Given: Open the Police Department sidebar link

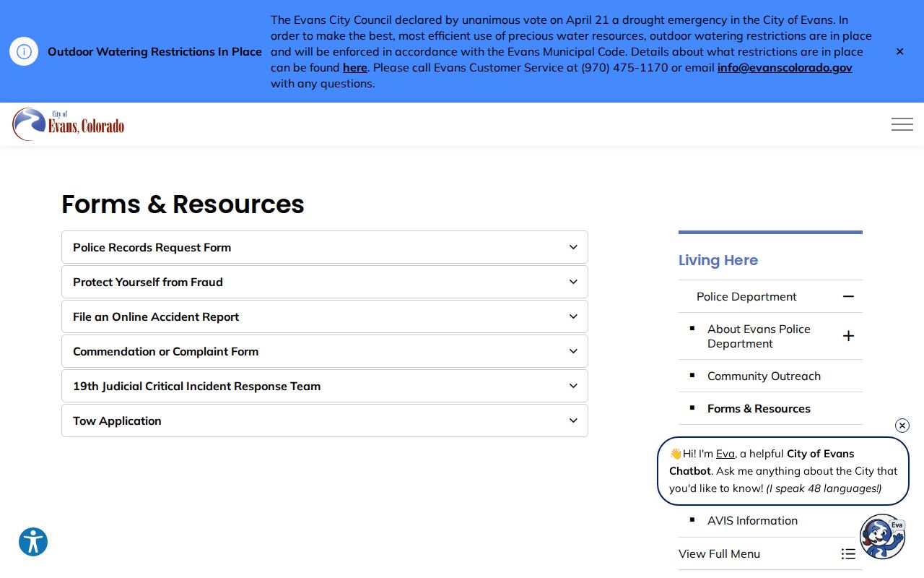Looking at the screenshot, I should pos(746,296).
